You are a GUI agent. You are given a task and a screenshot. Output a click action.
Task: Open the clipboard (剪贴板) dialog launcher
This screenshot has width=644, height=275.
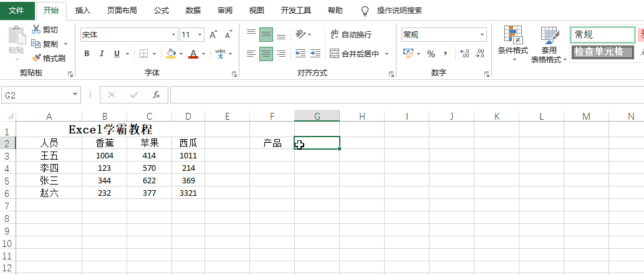click(70, 74)
